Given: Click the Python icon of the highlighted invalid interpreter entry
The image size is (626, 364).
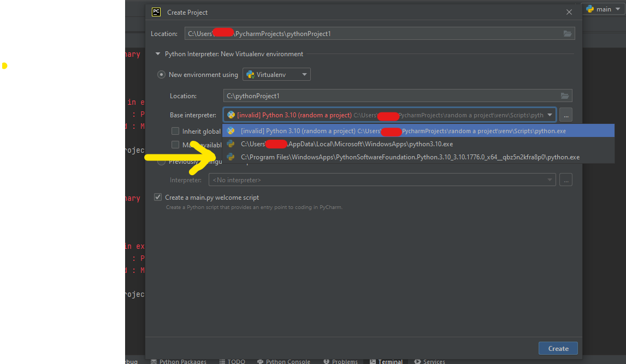Looking at the screenshot, I should click(x=231, y=131).
